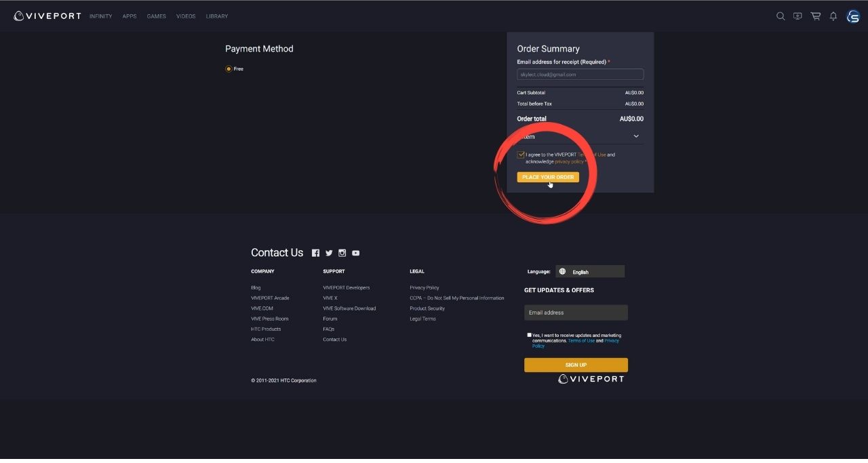Click the Order total AU$0.00 amount
Viewport: 868px width, 463px height.
[631, 119]
